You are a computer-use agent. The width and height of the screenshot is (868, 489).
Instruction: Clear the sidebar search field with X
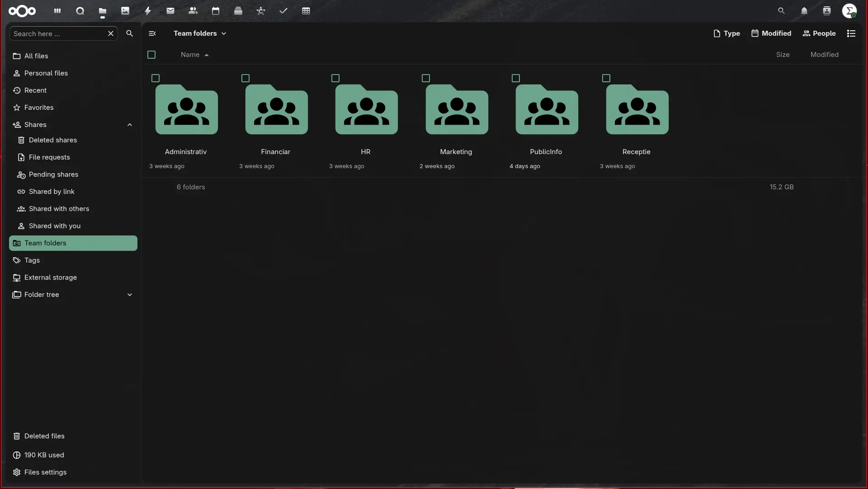coord(111,33)
